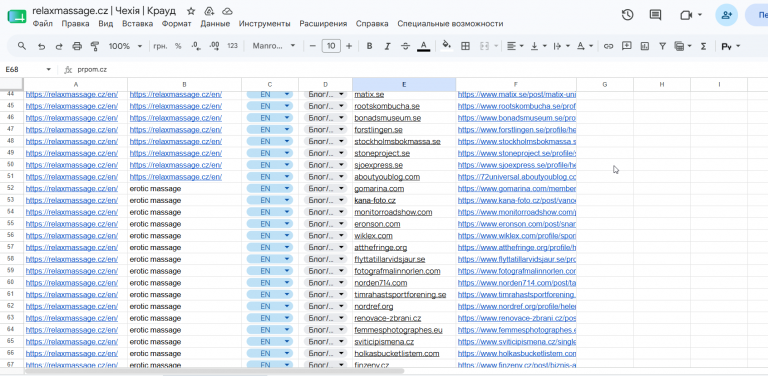Screen dimensions: 768x376
Task: Click the Undo arrow icon
Action: (x=42, y=46)
